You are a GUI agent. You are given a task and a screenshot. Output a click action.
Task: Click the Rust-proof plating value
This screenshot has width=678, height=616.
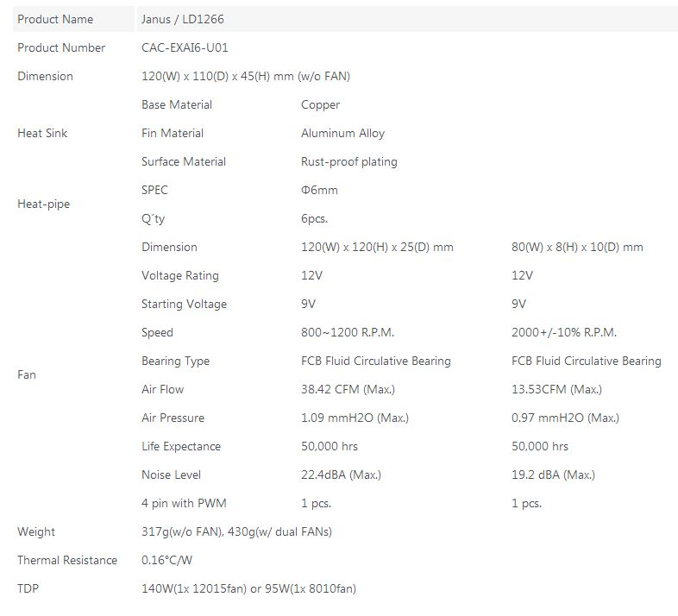(348, 161)
